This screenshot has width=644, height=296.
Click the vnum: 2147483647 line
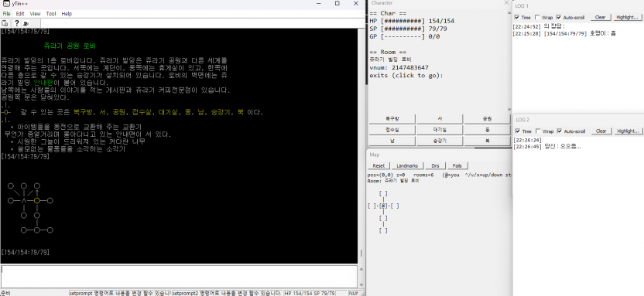[399, 68]
